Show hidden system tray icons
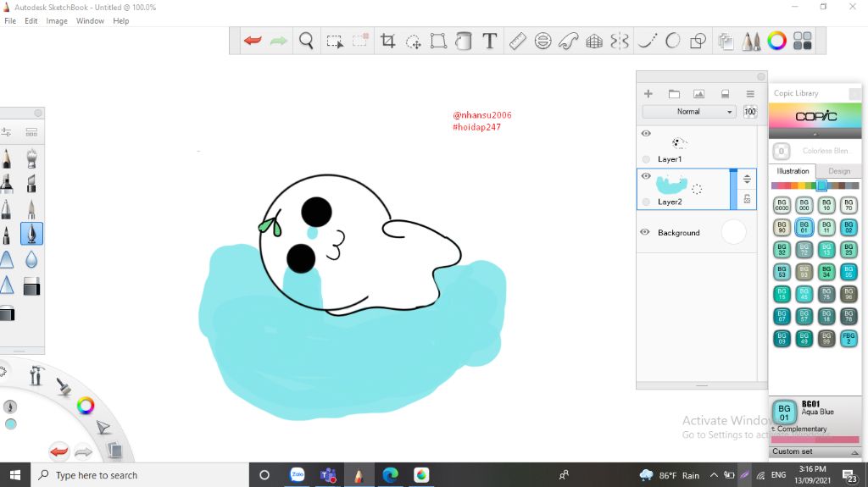868x487 pixels. (x=714, y=475)
